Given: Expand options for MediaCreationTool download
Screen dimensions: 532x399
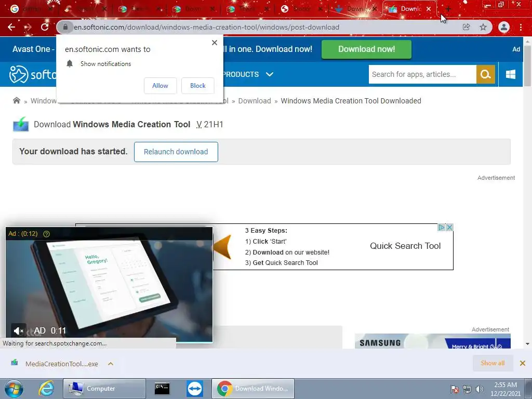Looking at the screenshot, I should (111, 364).
